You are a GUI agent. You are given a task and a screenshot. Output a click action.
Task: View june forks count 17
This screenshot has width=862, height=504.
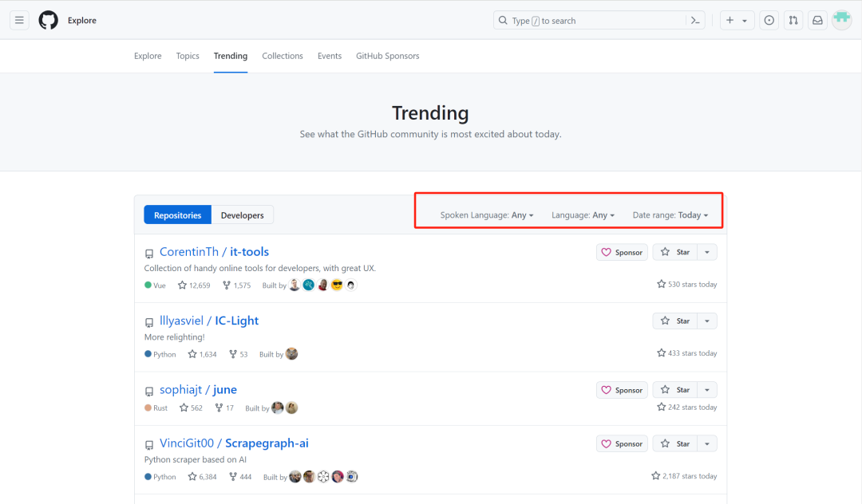[224, 408]
